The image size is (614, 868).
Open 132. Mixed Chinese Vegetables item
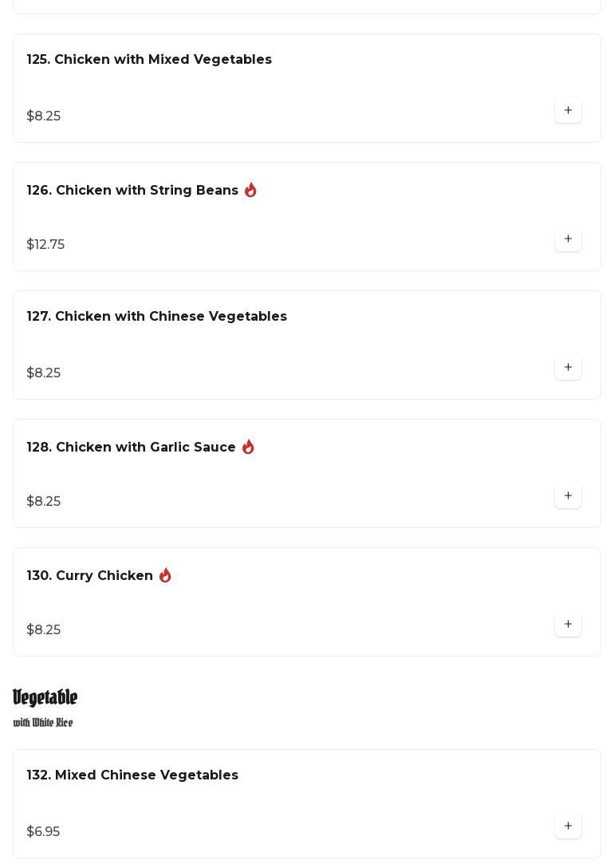132,775
